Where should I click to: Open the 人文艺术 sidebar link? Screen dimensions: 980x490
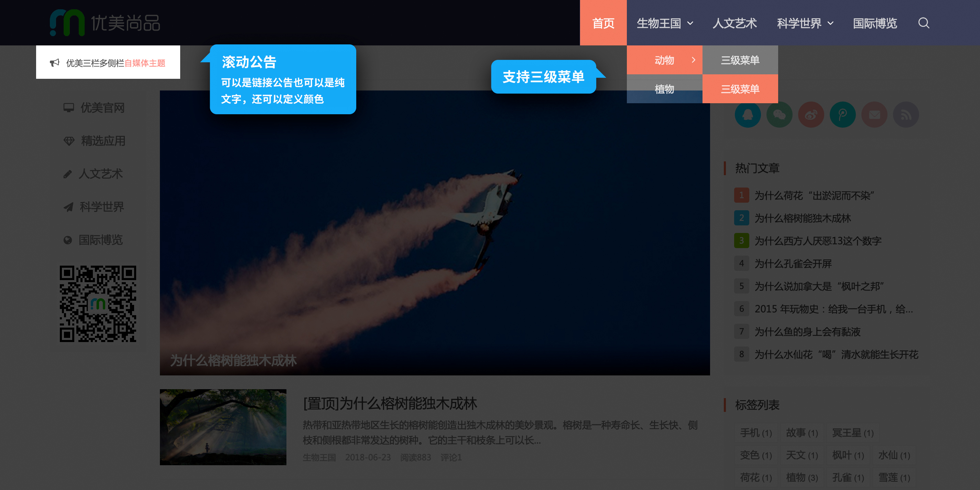coord(100,174)
